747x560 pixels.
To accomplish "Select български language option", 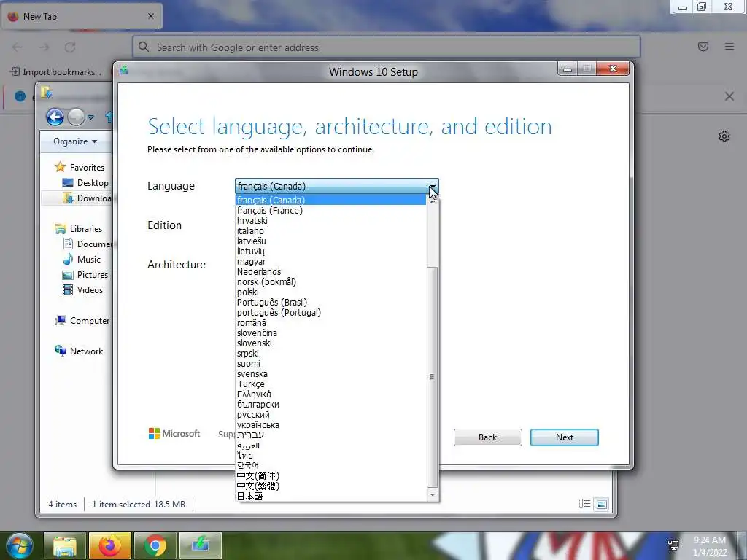I will [x=331, y=404].
